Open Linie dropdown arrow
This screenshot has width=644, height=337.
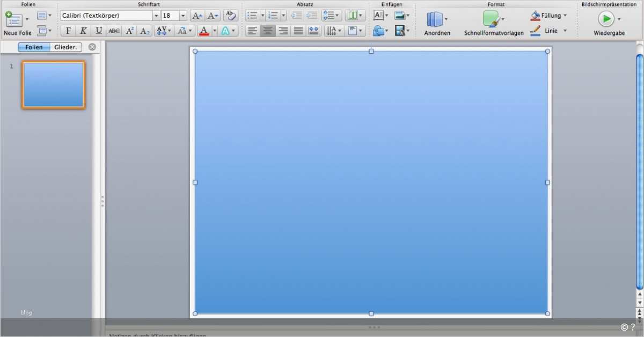click(565, 31)
